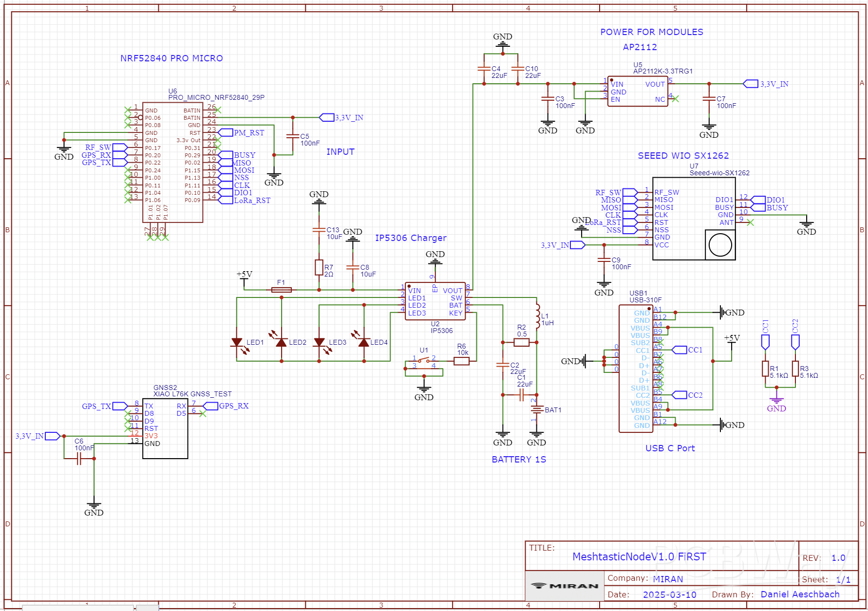This screenshot has height=611, width=868.
Task: Click the MeshtasticNodeV1.0 FiRST title field
Action: pos(639,556)
